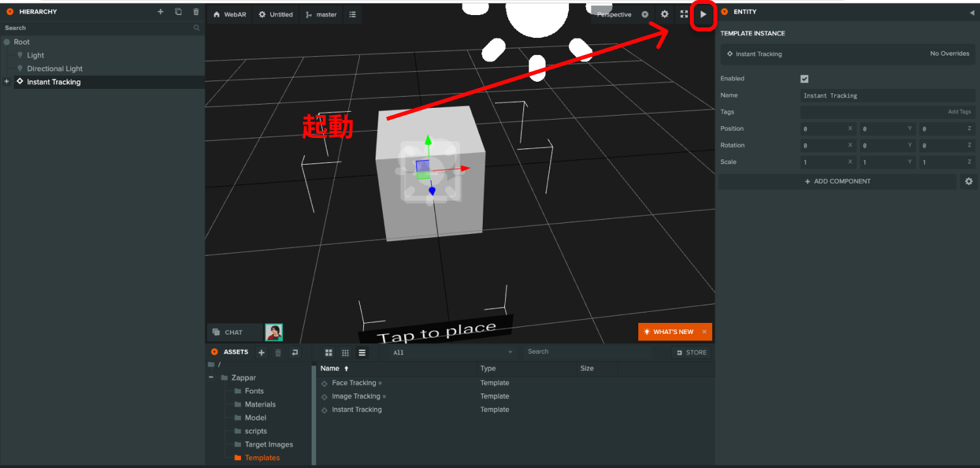Viewport: 980px width, 468px height.
Task: Click Scale Z field
Action: tap(947, 162)
